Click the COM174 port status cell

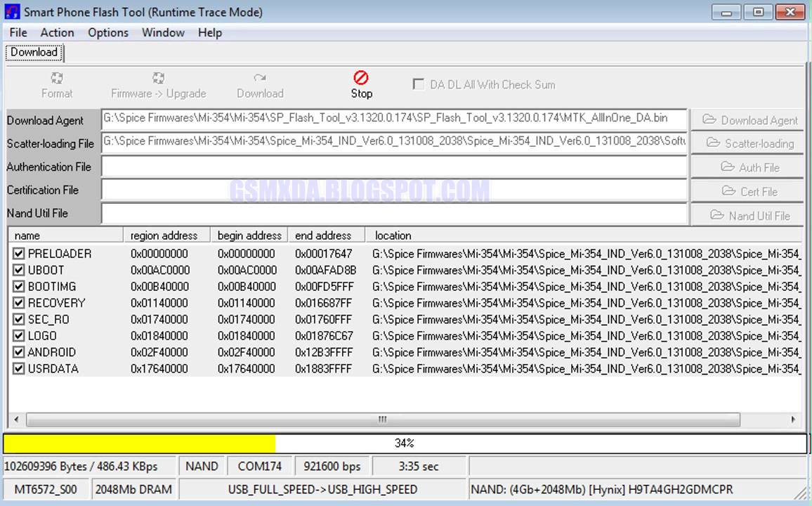tap(259, 466)
